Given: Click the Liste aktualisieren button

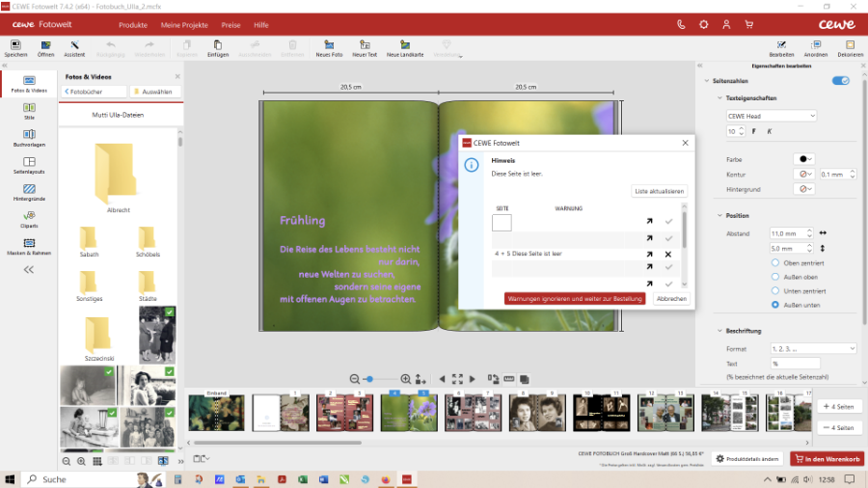Looking at the screenshot, I should coord(660,191).
